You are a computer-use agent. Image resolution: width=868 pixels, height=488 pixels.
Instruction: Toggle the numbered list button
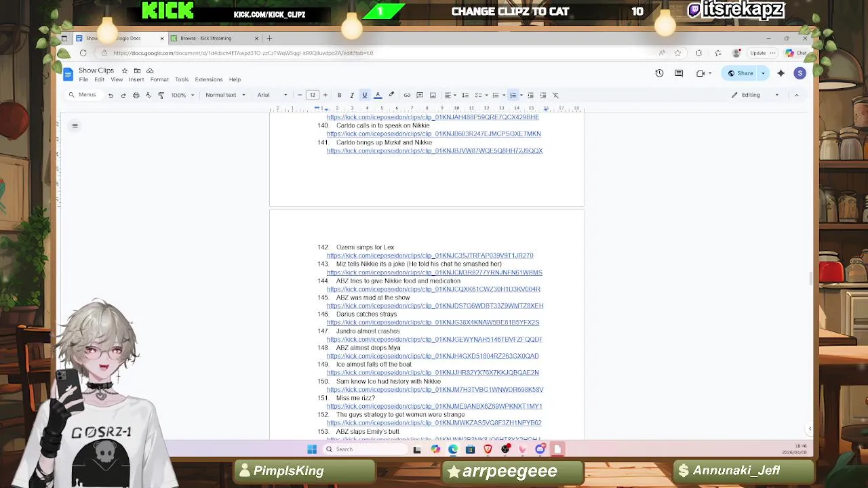513,95
